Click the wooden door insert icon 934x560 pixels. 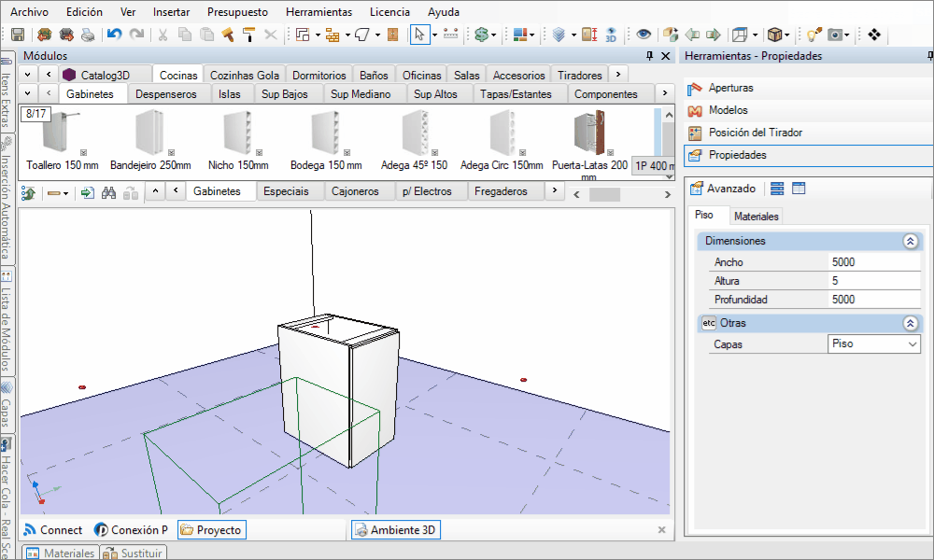(392, 35)
